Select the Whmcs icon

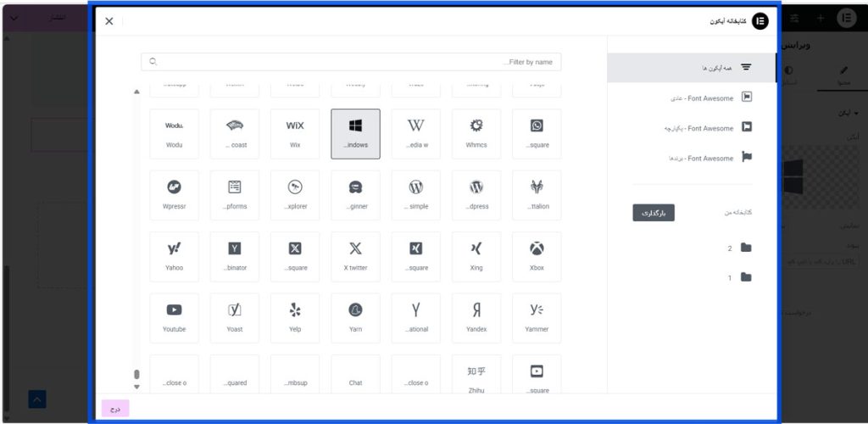pyautogui.click(x=476, y=133)
